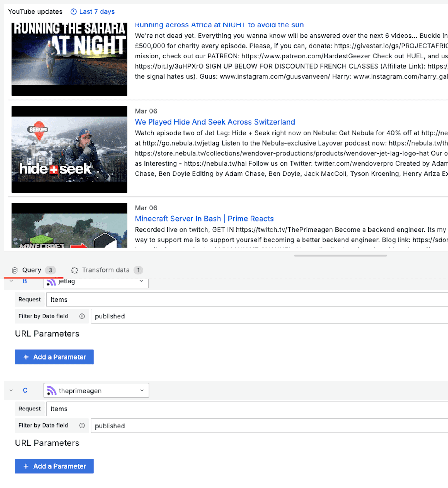Click the theprimeagen RSS data source icon
Viewport: 448px width, 488px height.
(52, 390)
